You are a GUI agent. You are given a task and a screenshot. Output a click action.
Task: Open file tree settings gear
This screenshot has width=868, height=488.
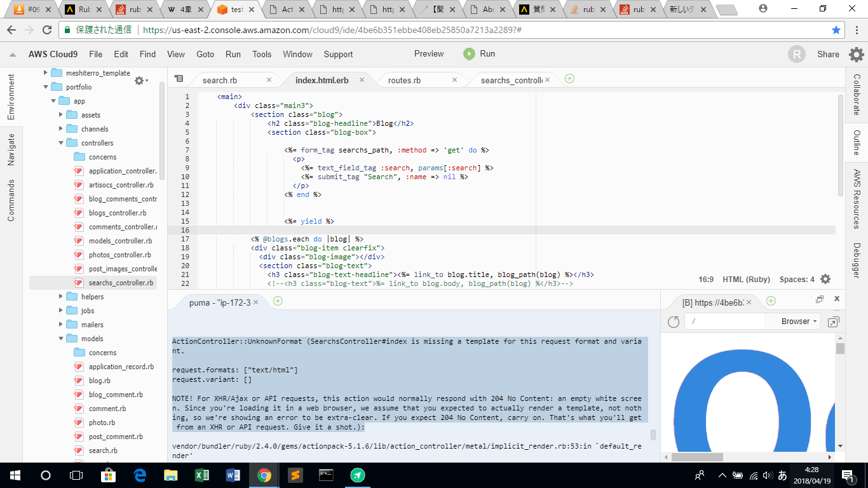point(141,81)
